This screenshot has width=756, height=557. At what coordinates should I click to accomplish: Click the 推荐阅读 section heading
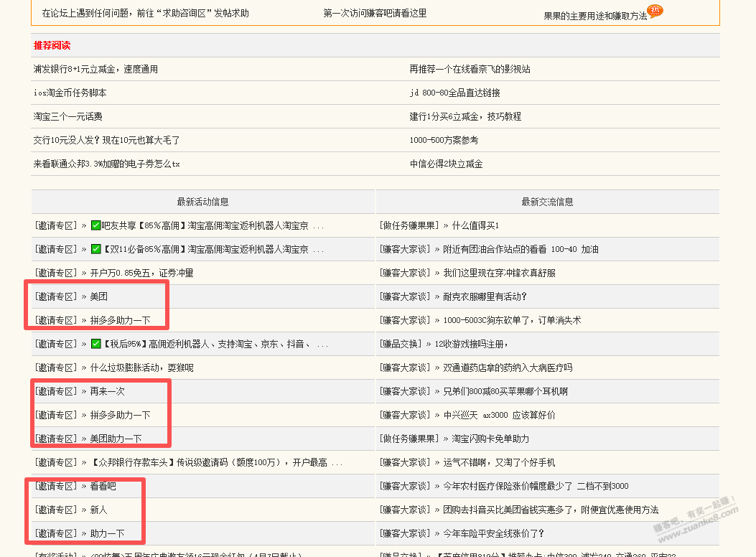tap(52, 45)
